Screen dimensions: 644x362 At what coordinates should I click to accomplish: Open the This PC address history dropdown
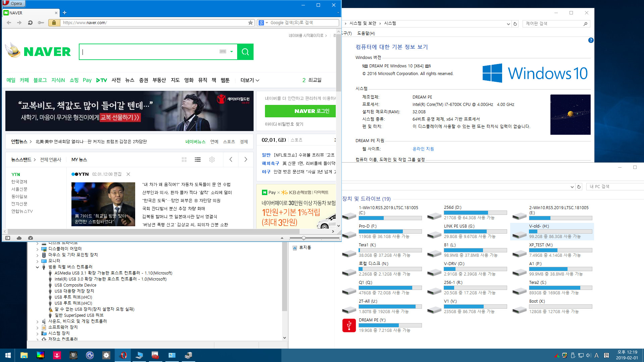572,187
